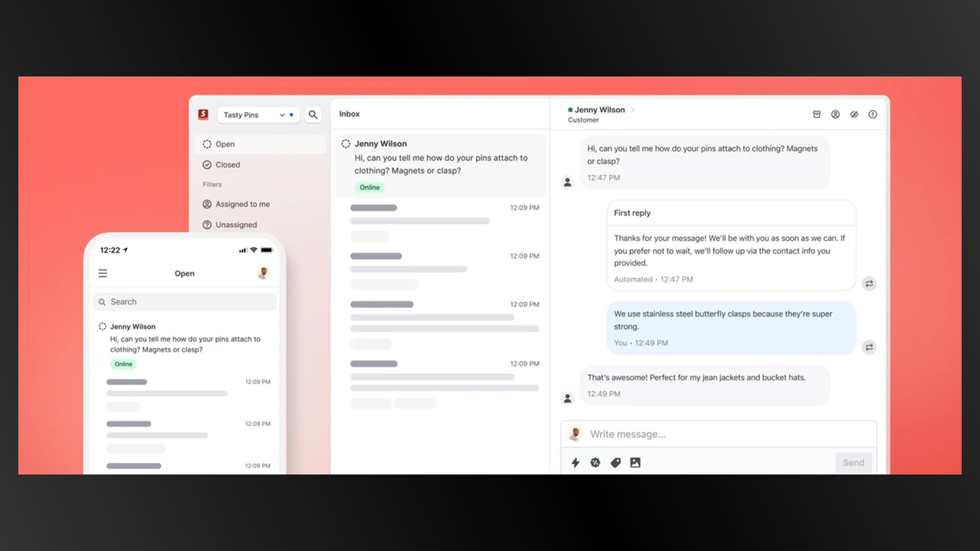Click the product tag icon
This screenshot has width=980, height=551.
coord(616,463)
